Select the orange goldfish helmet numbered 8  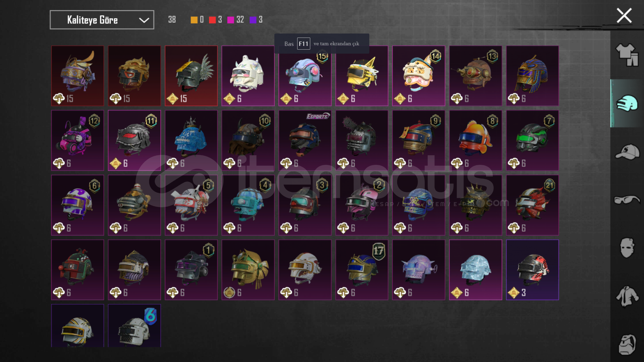point(476,140)
